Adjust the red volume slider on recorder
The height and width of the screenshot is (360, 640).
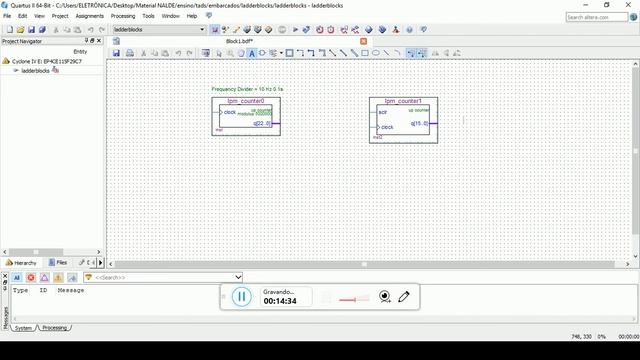(354, 300)
